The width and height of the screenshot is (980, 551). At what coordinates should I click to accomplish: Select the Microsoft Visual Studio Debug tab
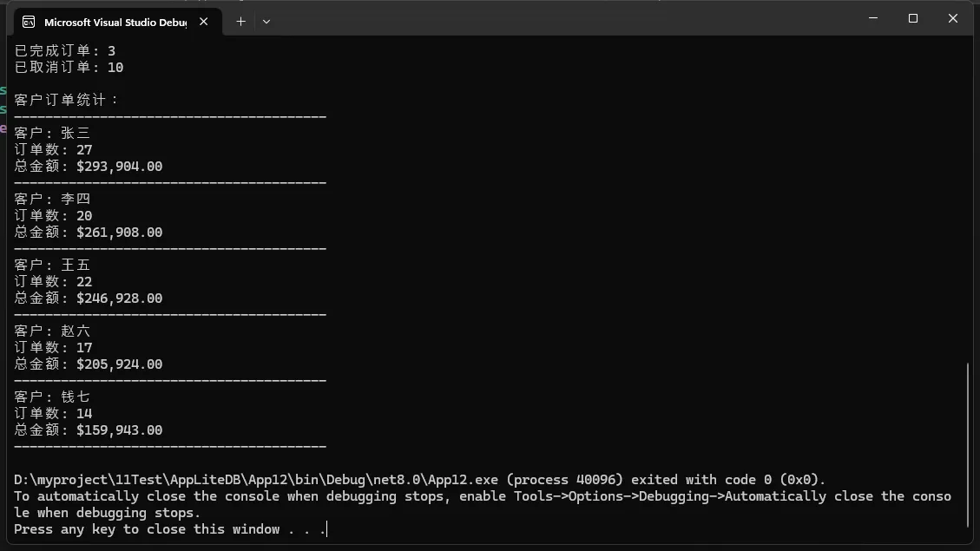115,22
